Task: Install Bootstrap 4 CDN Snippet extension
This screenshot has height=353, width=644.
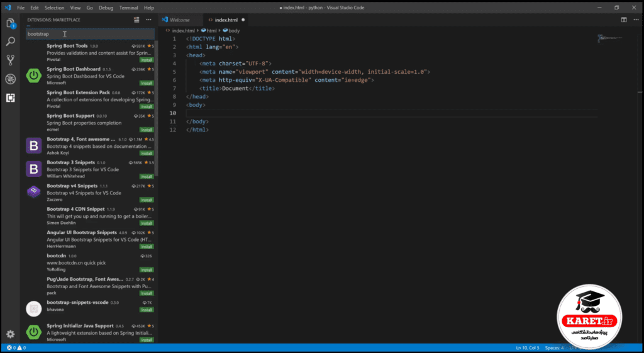Action: [x=147, y=223]
